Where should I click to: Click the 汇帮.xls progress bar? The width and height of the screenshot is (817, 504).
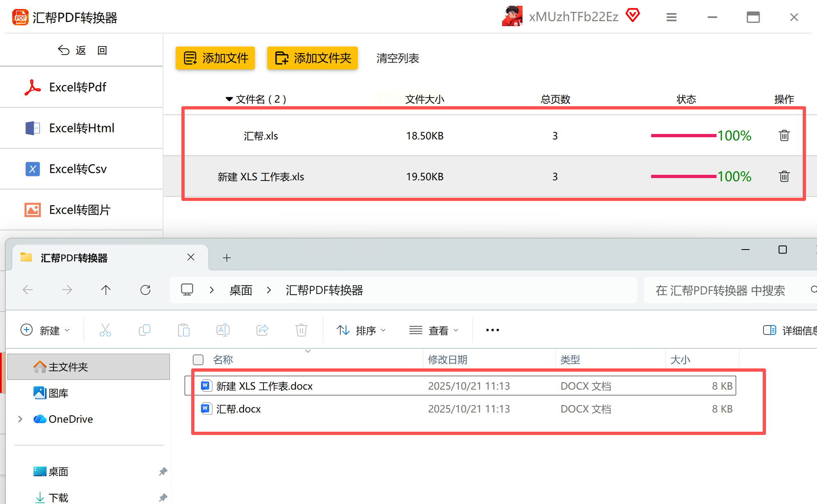(x=683, y=136)
